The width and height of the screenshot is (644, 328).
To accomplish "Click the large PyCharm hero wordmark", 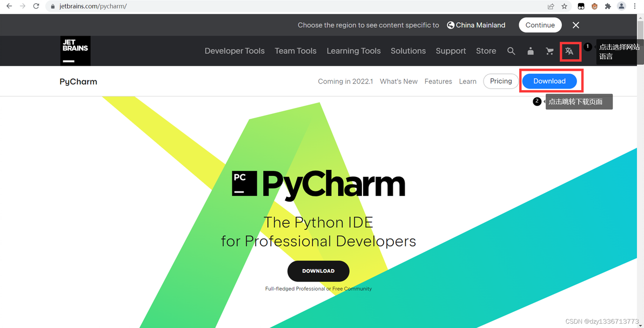I will 333,186.
